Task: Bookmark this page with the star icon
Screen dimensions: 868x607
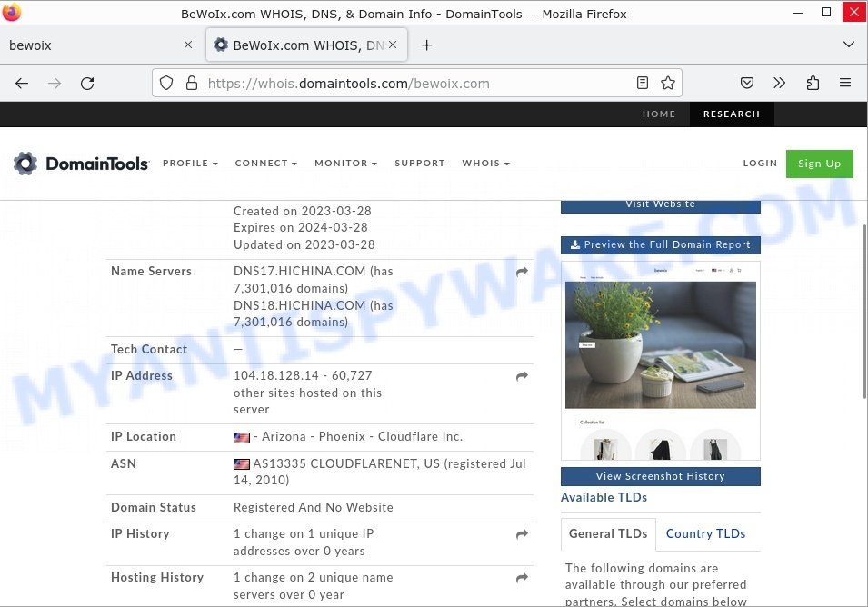Action: pyautogui.click(x=668, y=83)
